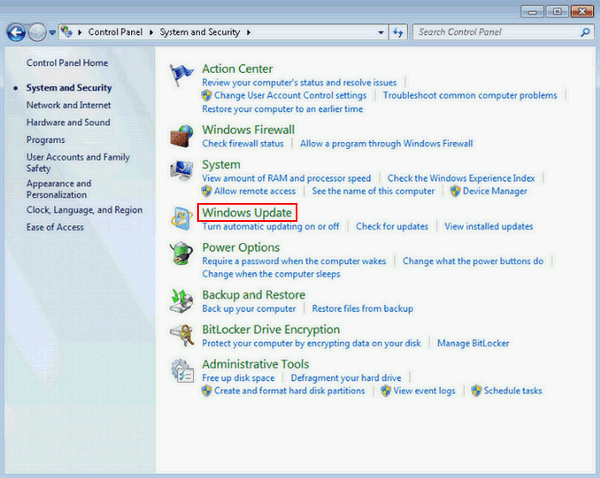Turn automatic updating on or off
The image size is (600, 478).
coord(271,227)
